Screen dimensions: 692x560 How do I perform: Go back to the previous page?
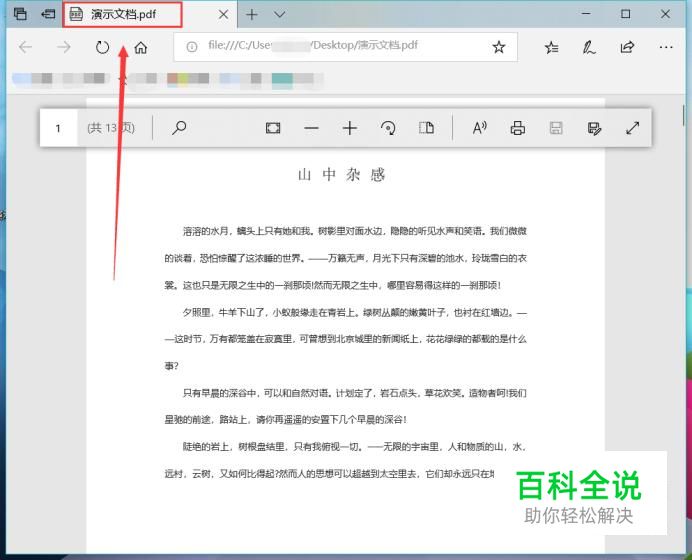point(26,47)
